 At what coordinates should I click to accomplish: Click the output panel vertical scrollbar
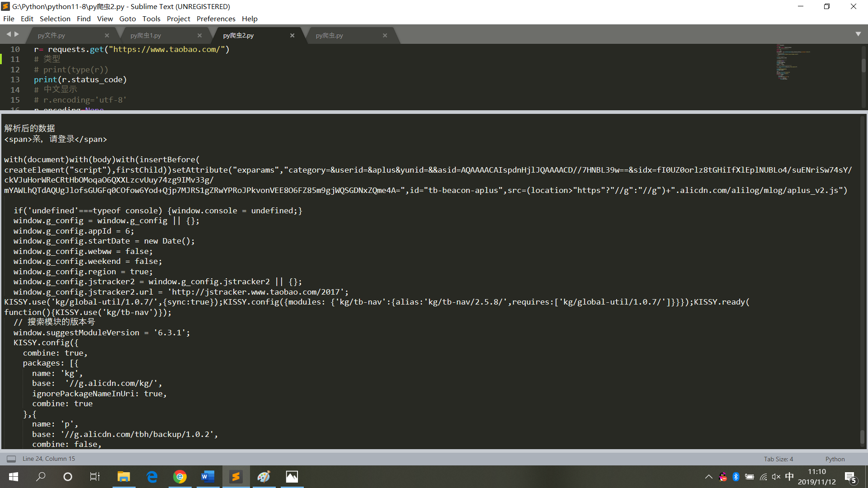[862, 436]
